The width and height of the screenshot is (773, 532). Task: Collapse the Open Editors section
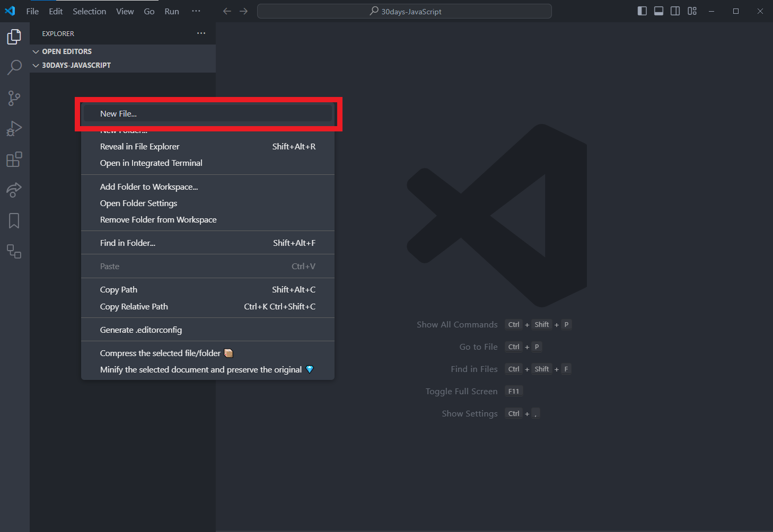click(x=122, y=51)
